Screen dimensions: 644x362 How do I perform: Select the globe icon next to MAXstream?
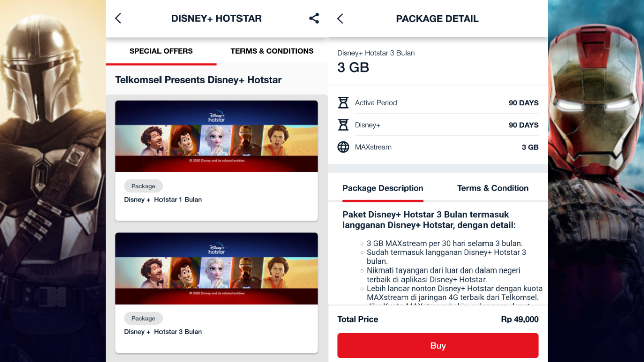pyautogui.click(x=344, y=147)
